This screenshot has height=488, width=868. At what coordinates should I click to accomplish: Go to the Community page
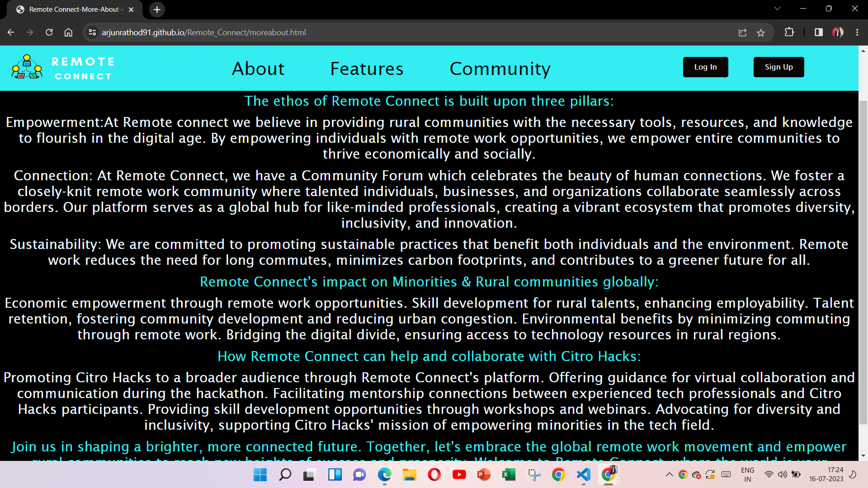[500, 69]
